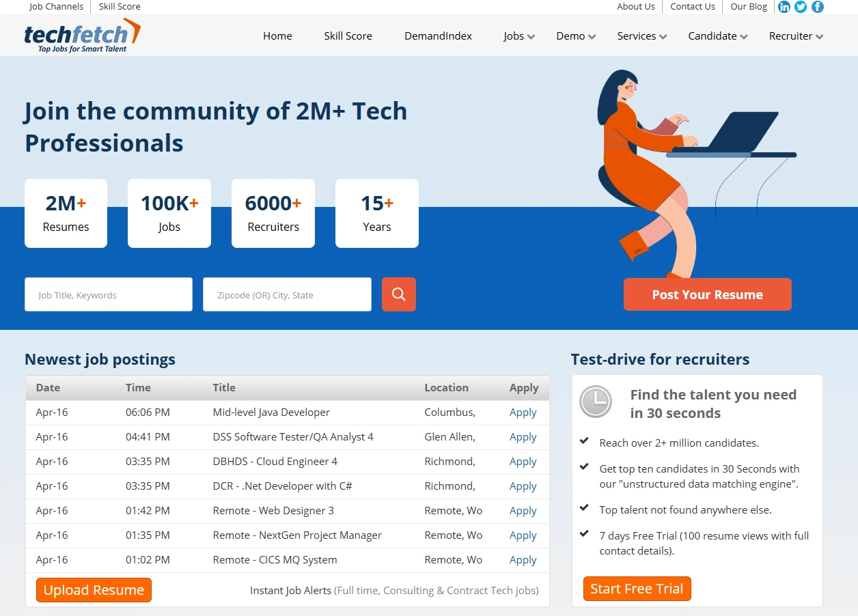Expand the Candidate dropdown menu
This screenshot has width=858, height=616.
pyautogui.click(x=718, y=36)
